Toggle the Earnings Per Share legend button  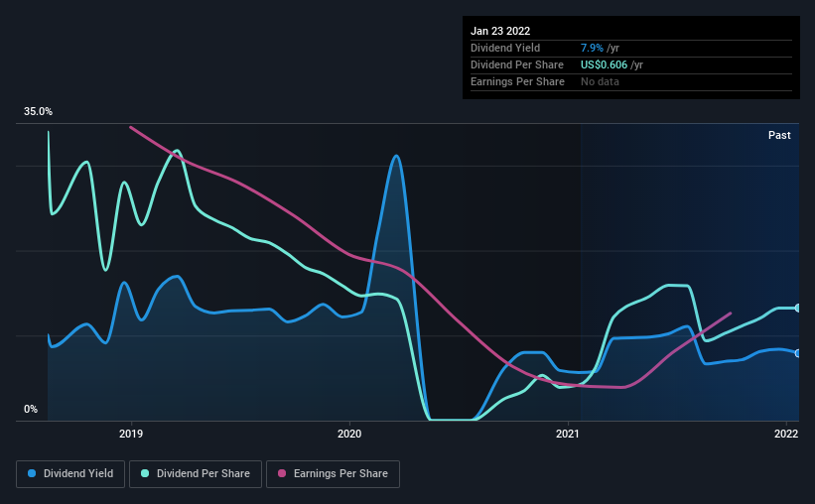pyautogui.click(x=333, y=474)
